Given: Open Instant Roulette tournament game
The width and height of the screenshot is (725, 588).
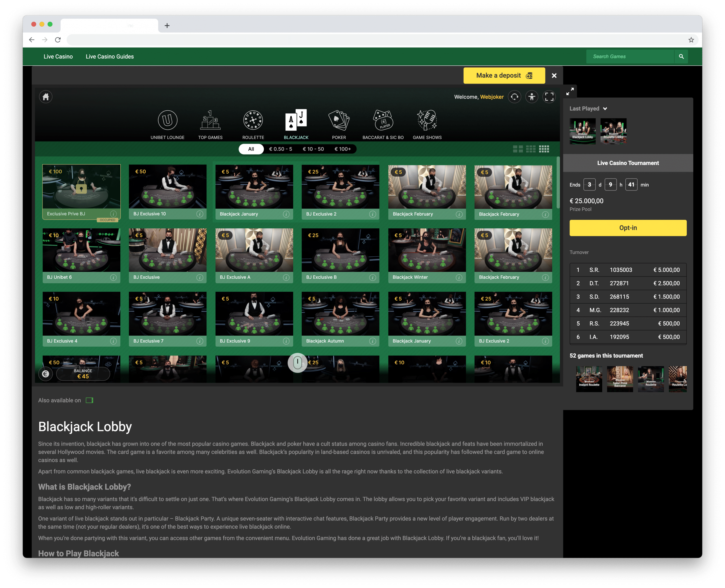Looking at the screenshot, I should pos(589,379).
